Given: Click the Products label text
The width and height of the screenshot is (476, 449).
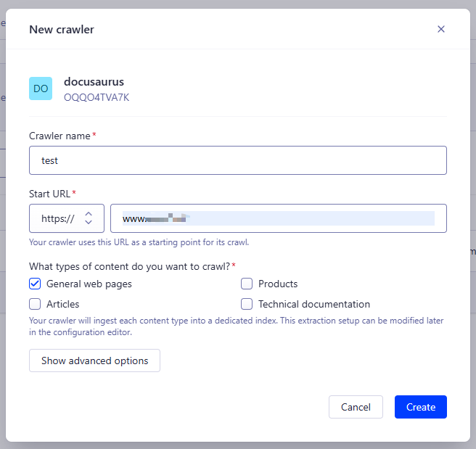Looking at the screenshot, I should point(278,284).
